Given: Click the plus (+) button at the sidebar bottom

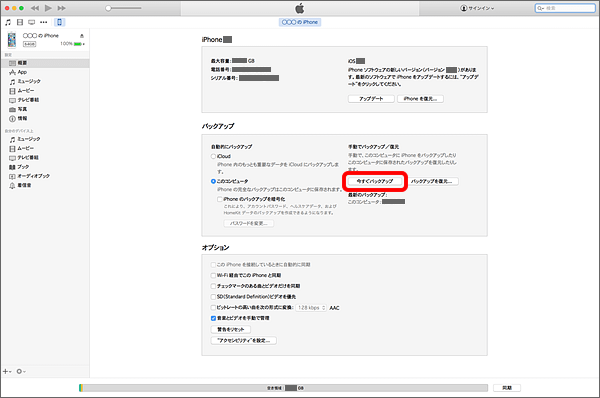Looking at the screenshot, I should [7, 371].
